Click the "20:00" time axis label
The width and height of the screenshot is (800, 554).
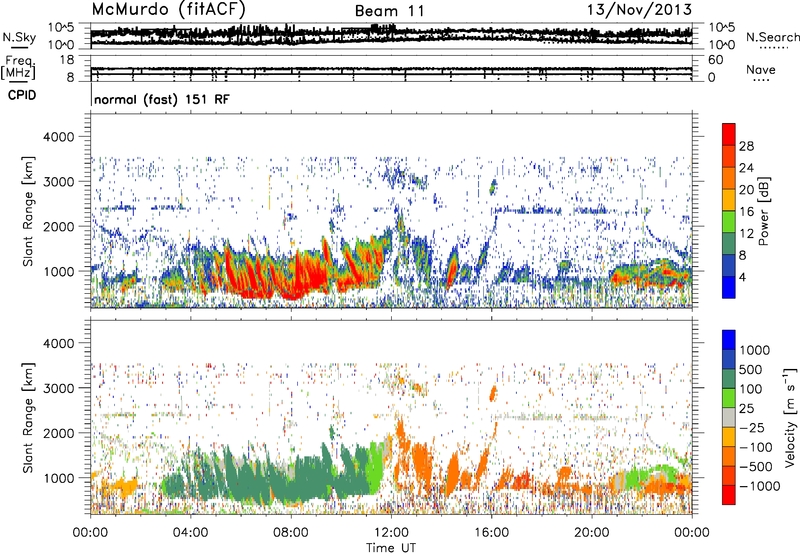(x=592, y=533)
